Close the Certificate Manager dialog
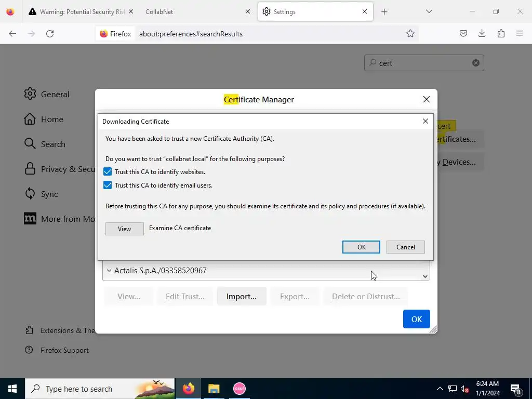Viewport: 532px width, 399px height. pyautogui.click(x=427, y=99)
